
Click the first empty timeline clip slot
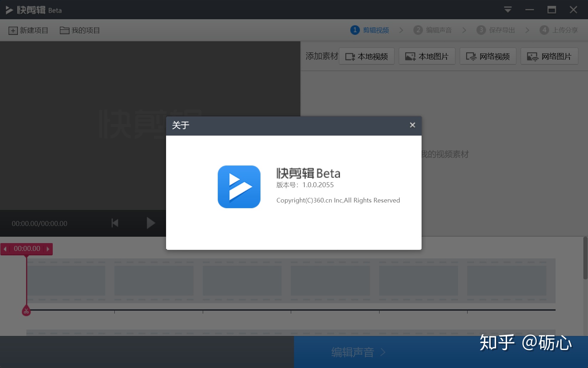coord(66,280)
